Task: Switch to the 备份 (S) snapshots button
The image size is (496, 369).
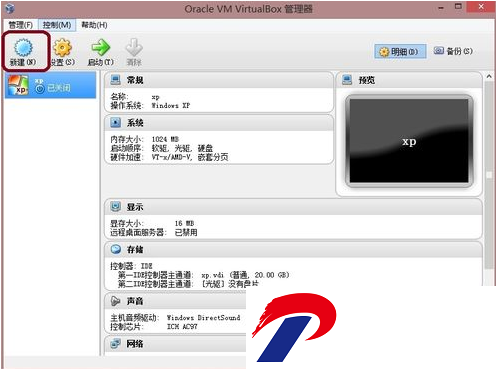Action: point(453,51)
